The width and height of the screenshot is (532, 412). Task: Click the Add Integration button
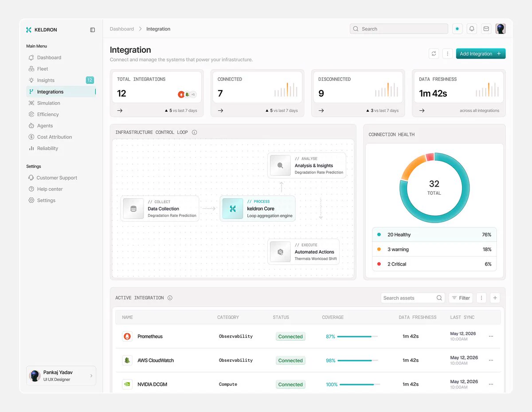[x=481, y=54]
